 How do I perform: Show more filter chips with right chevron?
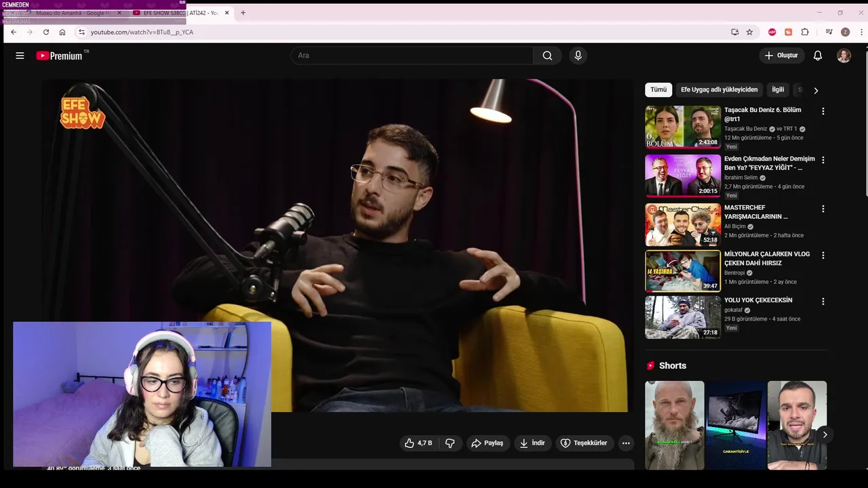coord(816,90)
